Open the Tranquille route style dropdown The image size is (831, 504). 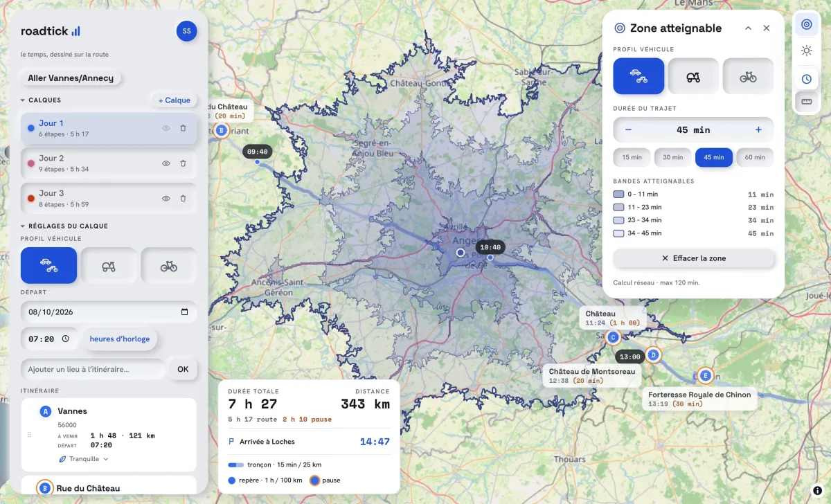84,459
